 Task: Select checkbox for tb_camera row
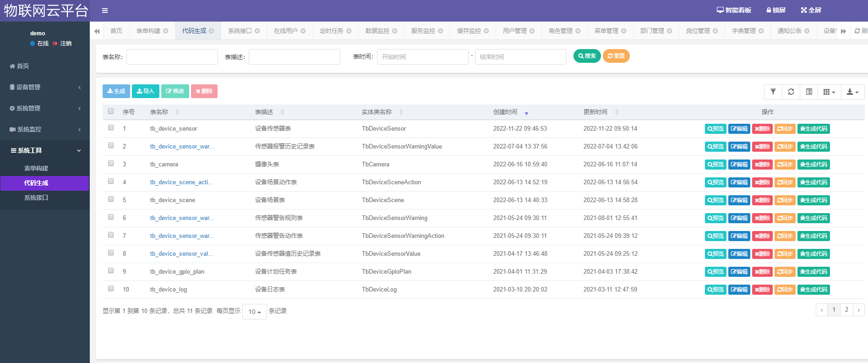(111, 163)
